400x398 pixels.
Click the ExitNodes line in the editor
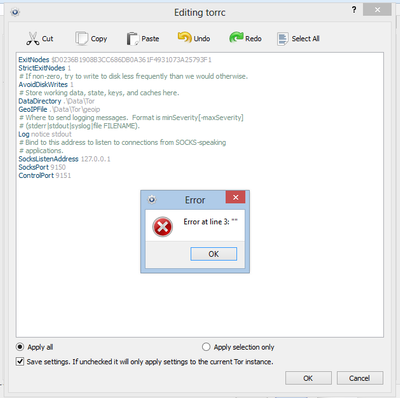pos(115,60)
